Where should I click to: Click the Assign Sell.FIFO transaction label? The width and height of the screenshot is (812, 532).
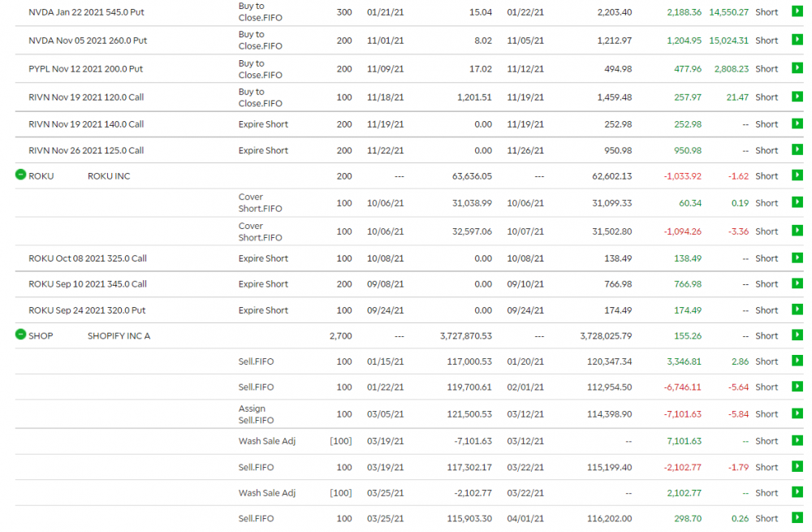coord(257,414)
